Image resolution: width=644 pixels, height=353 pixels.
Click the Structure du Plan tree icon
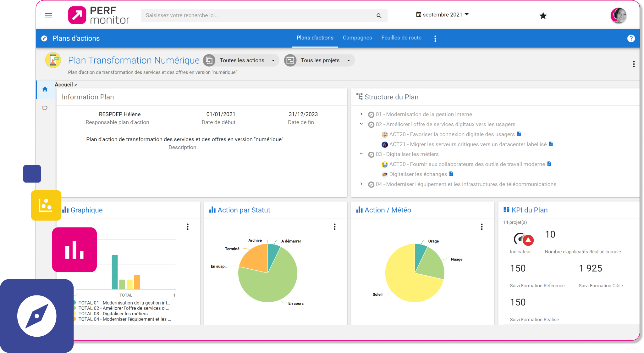pyautogui.click(x=360, y=97)
